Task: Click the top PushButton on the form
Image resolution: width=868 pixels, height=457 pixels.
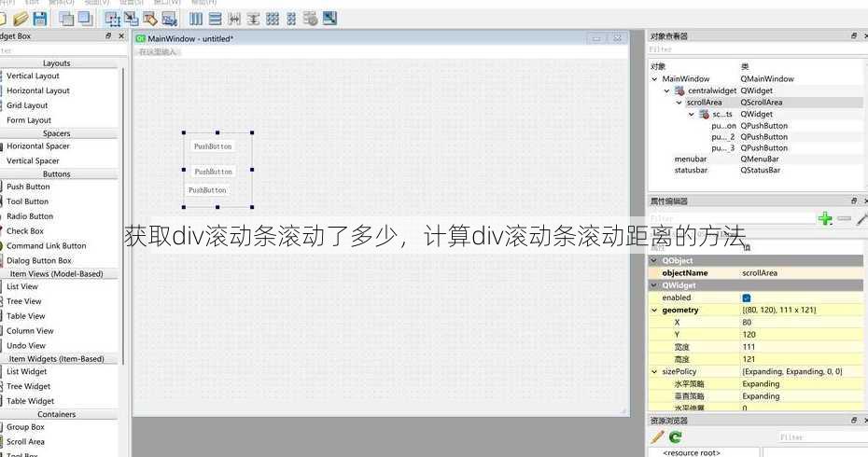Action: point(213,146)
